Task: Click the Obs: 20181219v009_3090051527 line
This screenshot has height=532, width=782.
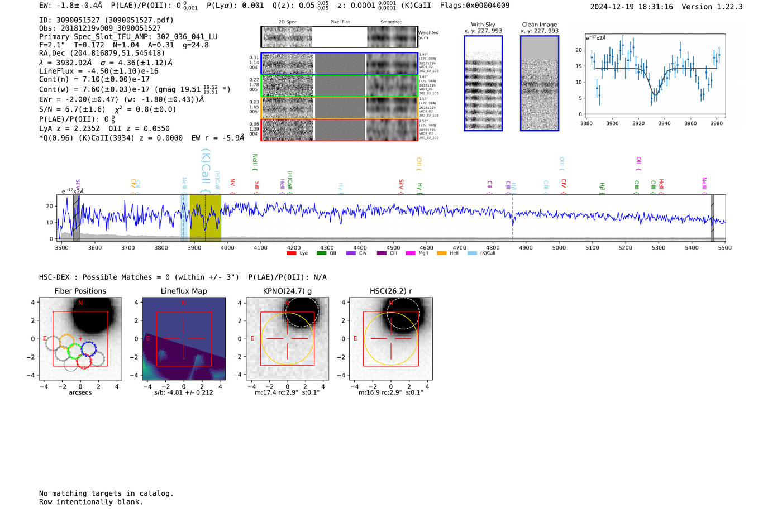Action: 100,28
